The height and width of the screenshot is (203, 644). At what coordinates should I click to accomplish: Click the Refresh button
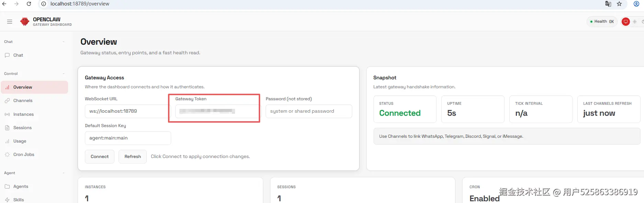pyautogui.click(x=133, y=157)
